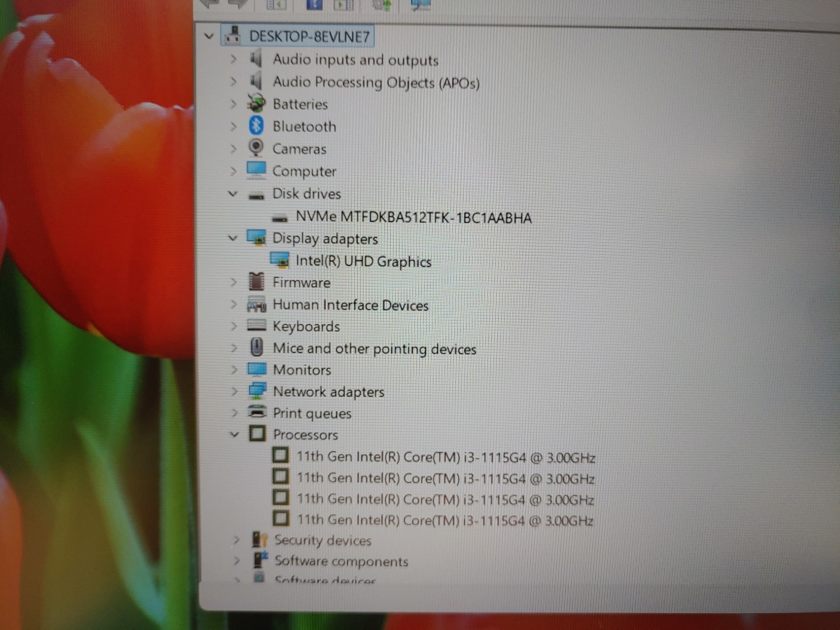The image size is (840, 630).
Task: Expand Mice and other pointing devices
Action: 234,348
